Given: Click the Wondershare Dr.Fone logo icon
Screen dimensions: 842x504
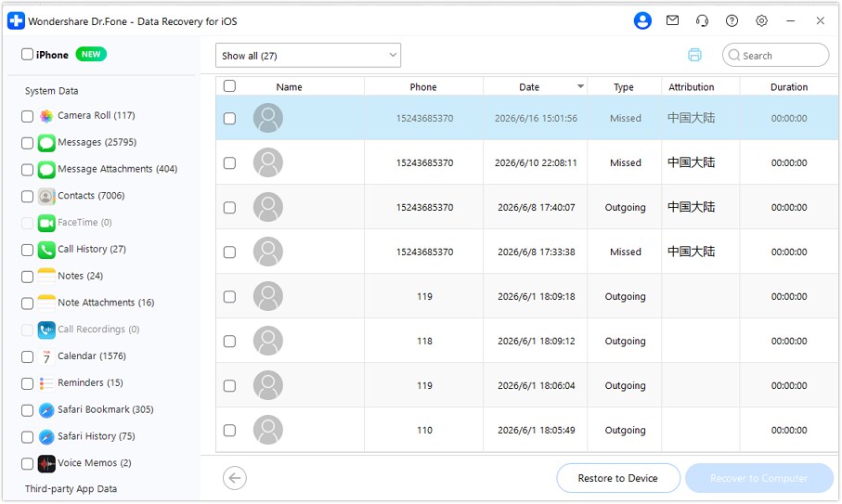Looking at the screenshot, I should tap(16, 21).
